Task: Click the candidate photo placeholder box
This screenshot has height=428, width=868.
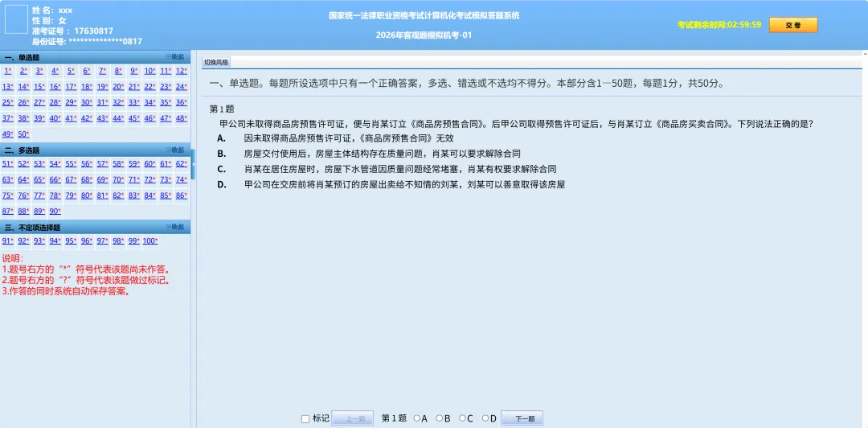Action: pyautogui.click(x=16, y=19)
